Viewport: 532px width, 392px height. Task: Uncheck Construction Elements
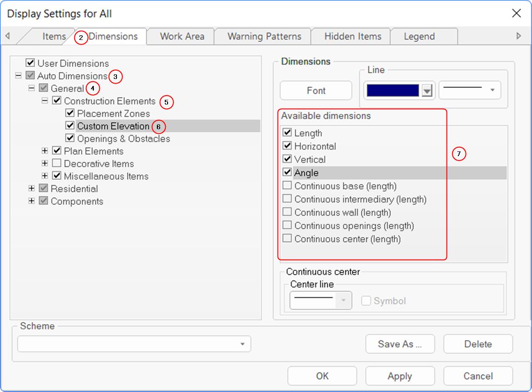(x=57, y=100)
